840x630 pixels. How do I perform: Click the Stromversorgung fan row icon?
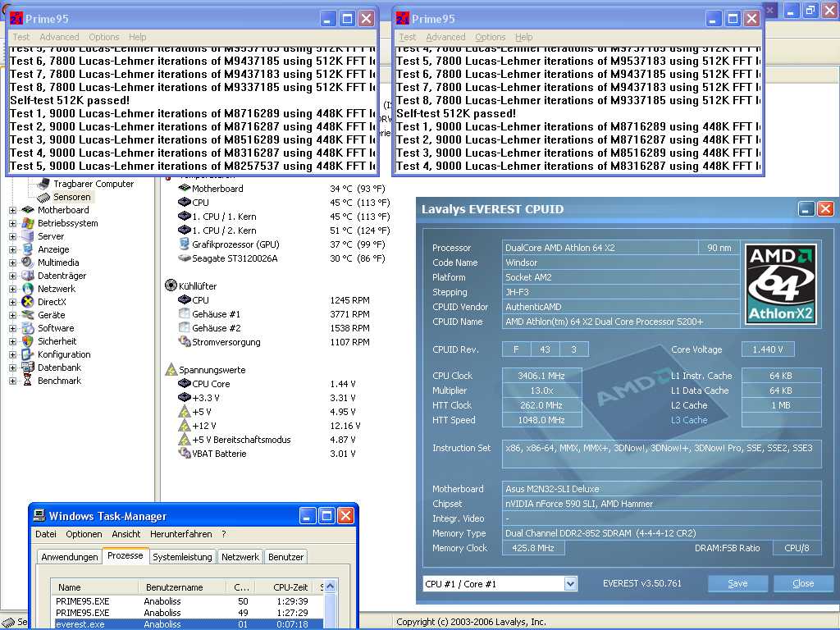[185, 342]
